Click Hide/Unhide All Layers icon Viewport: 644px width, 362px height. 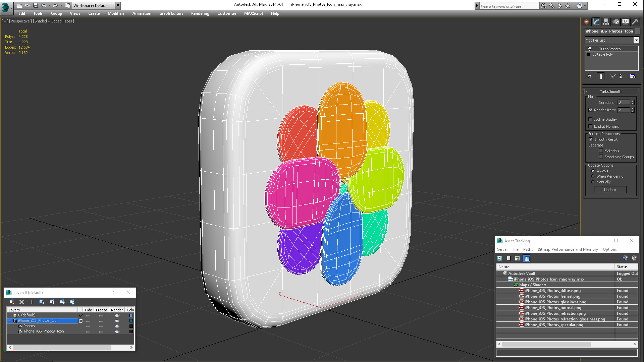pos(62,302)
